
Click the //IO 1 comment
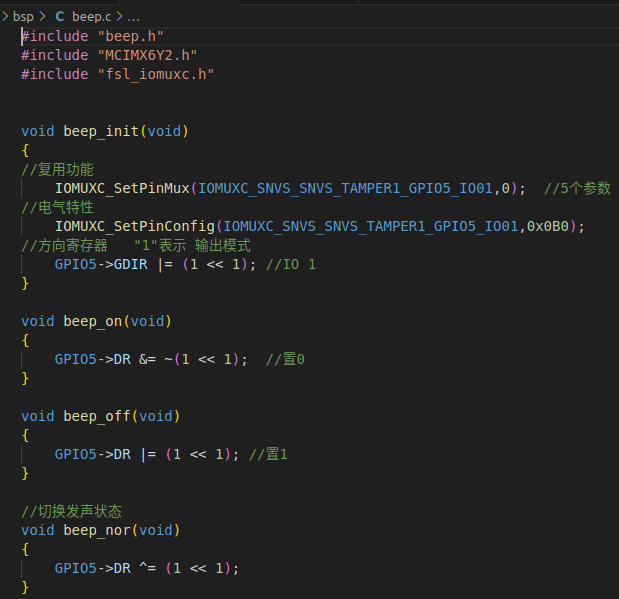(x=291, y=264)
